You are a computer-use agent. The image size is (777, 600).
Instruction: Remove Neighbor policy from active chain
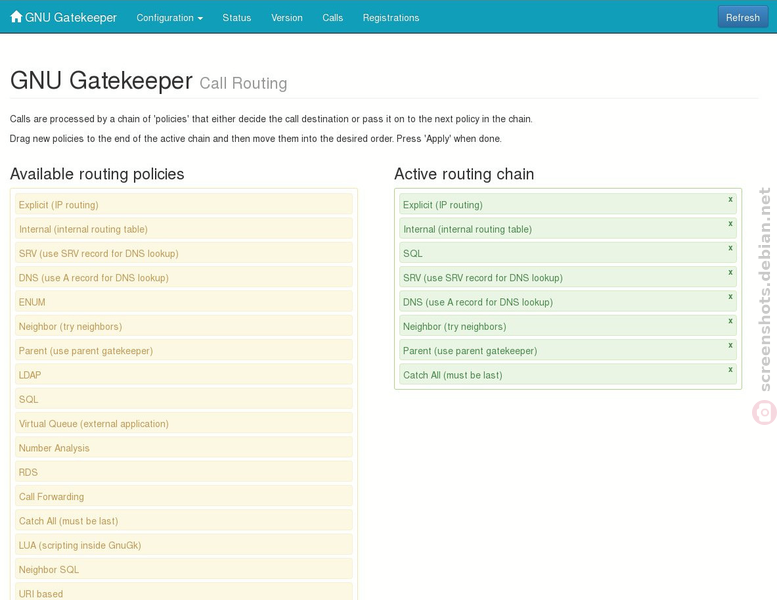pyautogui.click(x=730, y=321)
